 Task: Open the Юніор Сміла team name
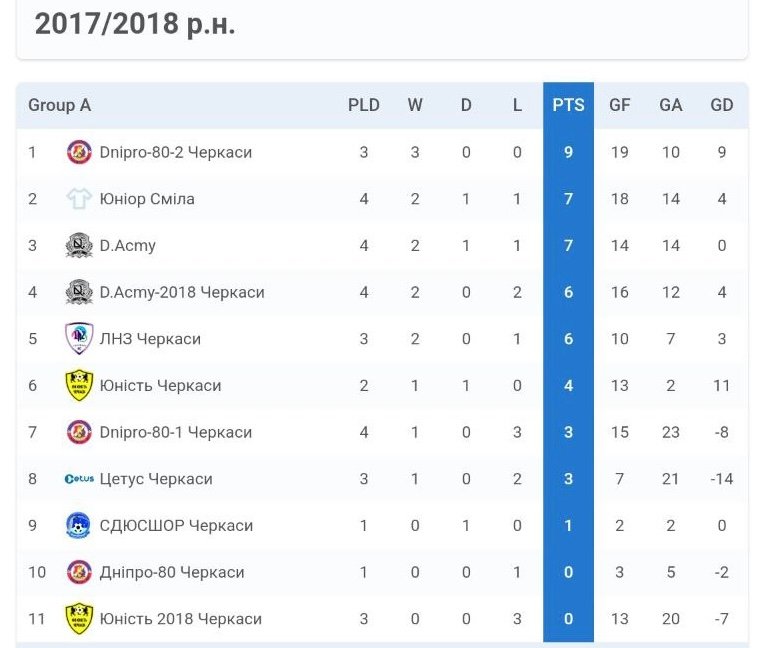(x=147, y=199)
